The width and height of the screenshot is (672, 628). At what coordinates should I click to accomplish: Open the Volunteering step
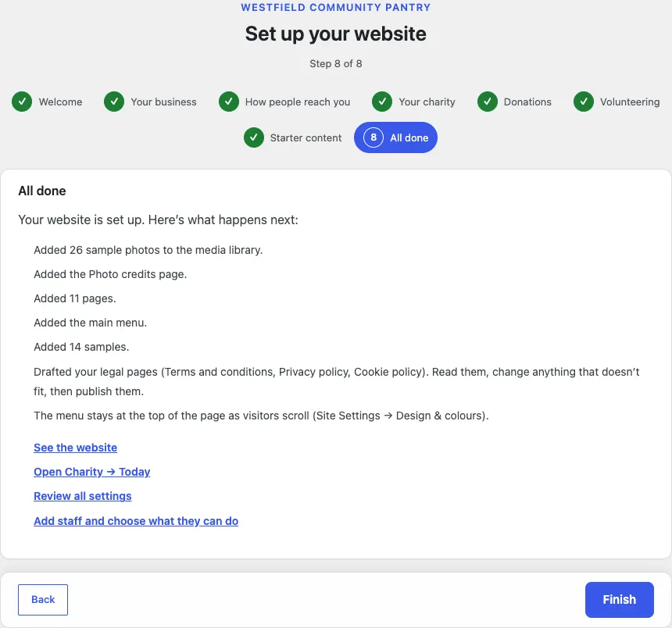pyautogui.click(x=617, y=102)
